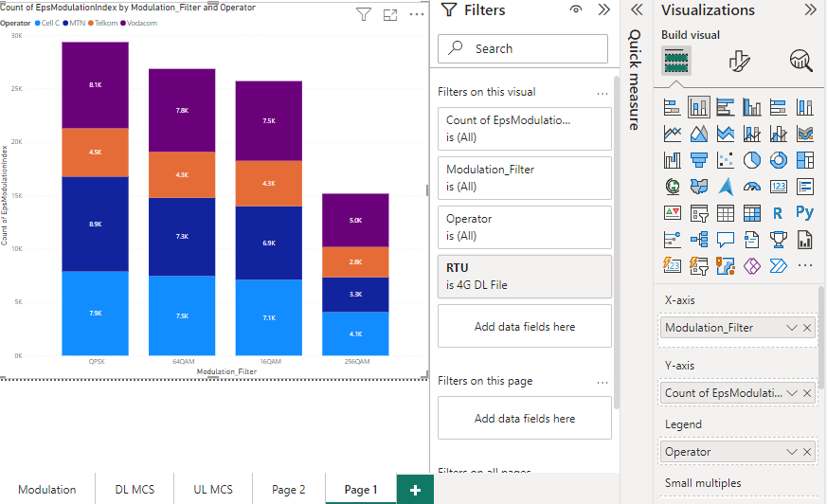827x504 pixels.
Task: Select the Stacked bar chart visual
Action: [672, 108]
